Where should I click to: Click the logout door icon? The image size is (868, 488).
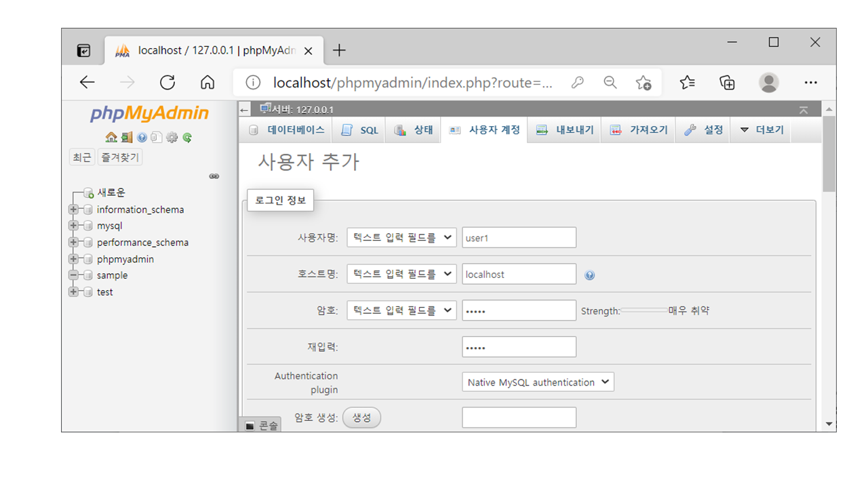coord(127,138)
